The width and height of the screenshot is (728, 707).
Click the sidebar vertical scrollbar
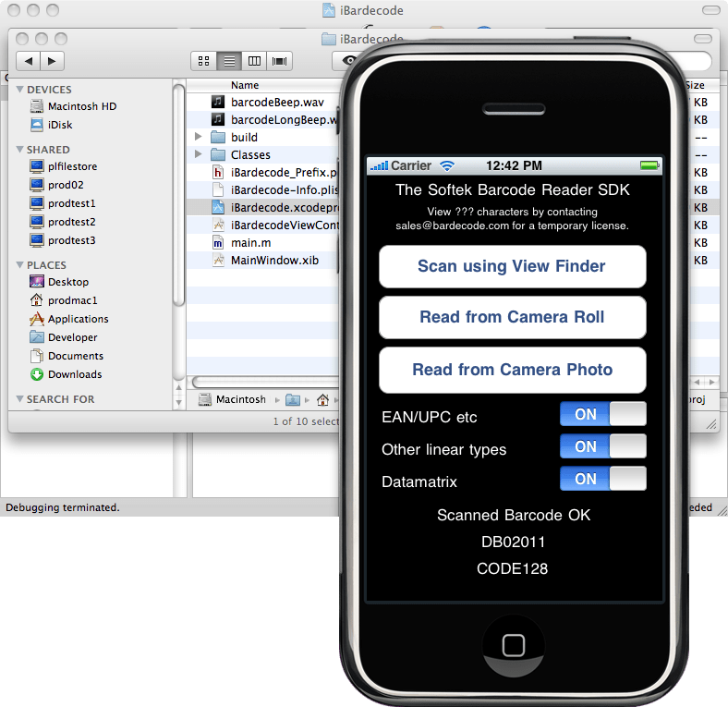[x=178, y=195]
